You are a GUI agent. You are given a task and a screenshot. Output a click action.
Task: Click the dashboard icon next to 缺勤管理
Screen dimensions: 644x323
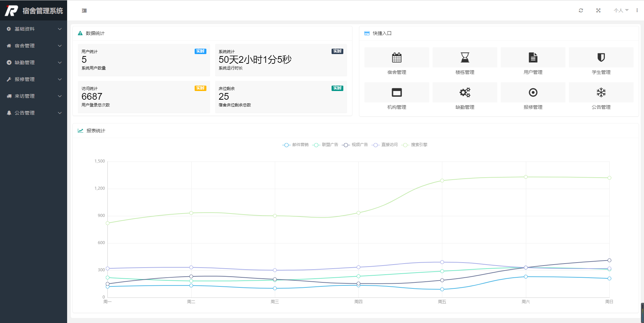point(9,62)
